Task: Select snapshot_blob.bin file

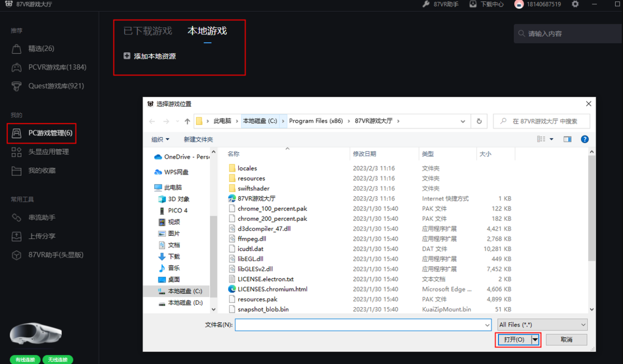Action: (263, 310)
